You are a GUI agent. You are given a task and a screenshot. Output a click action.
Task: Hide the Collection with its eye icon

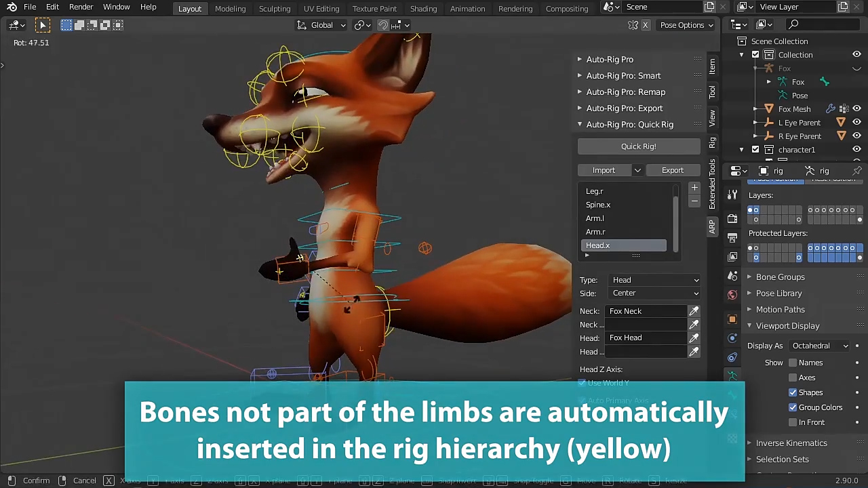tap(857, 55)
